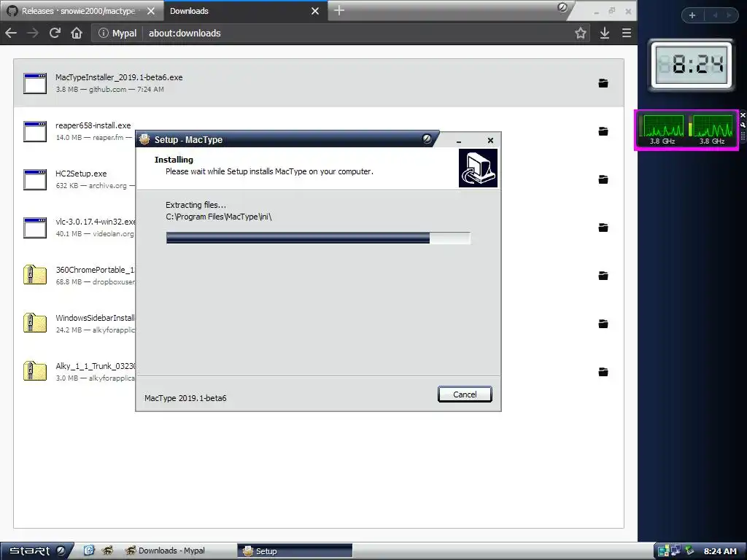Select the MacTypeInstaller_2019.1-beta6.exe file name

[x=119, y=77]
